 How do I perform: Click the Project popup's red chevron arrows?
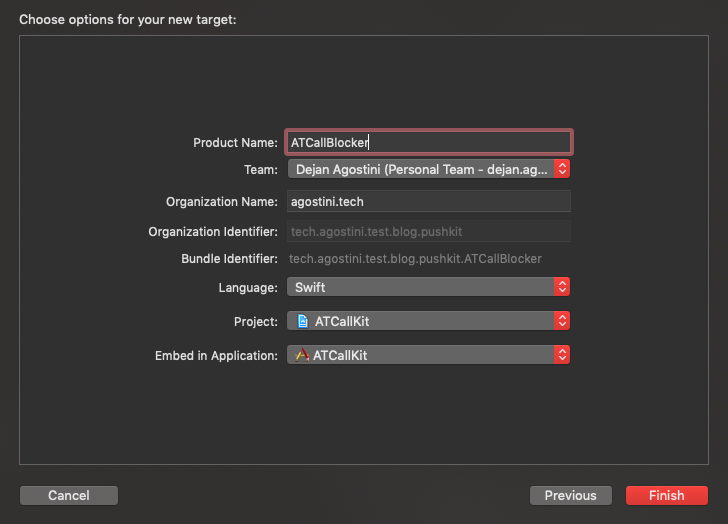(x=562, y=321)
